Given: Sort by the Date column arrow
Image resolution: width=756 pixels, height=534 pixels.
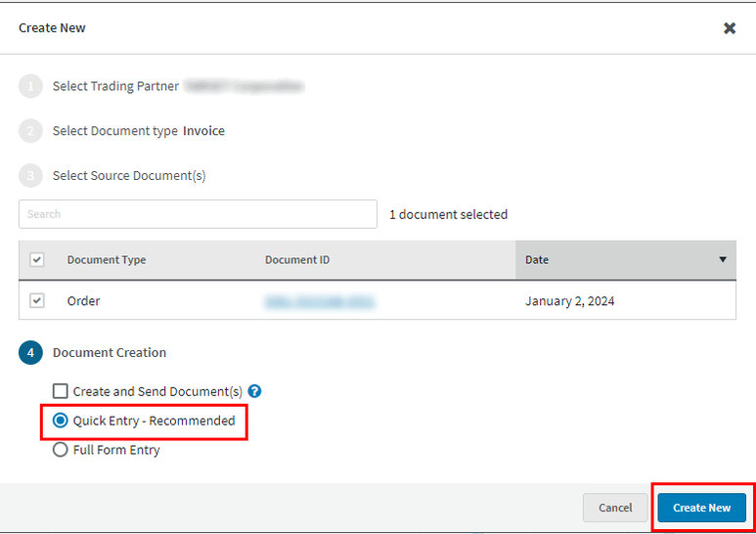Looking at the screenshot, I should [722, 259].
